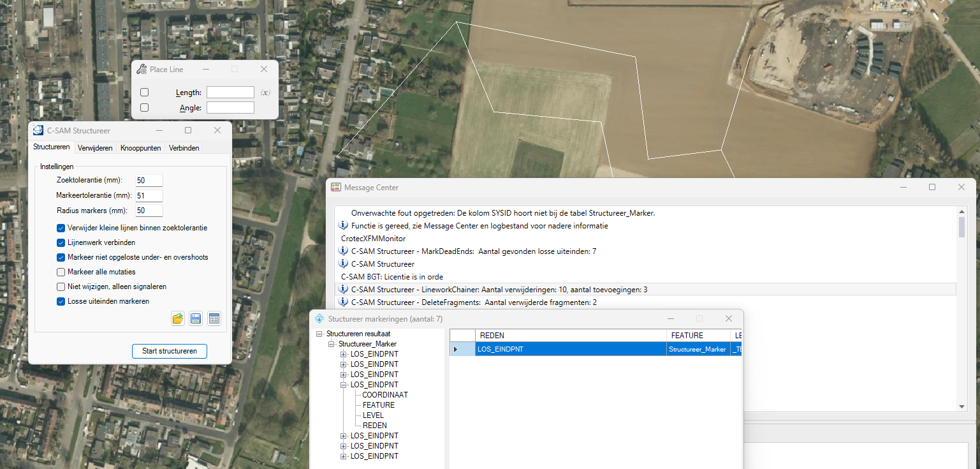Select the 'Structureren resultaat' tree label
The image size is (980, 469).
tap(358, 334)
